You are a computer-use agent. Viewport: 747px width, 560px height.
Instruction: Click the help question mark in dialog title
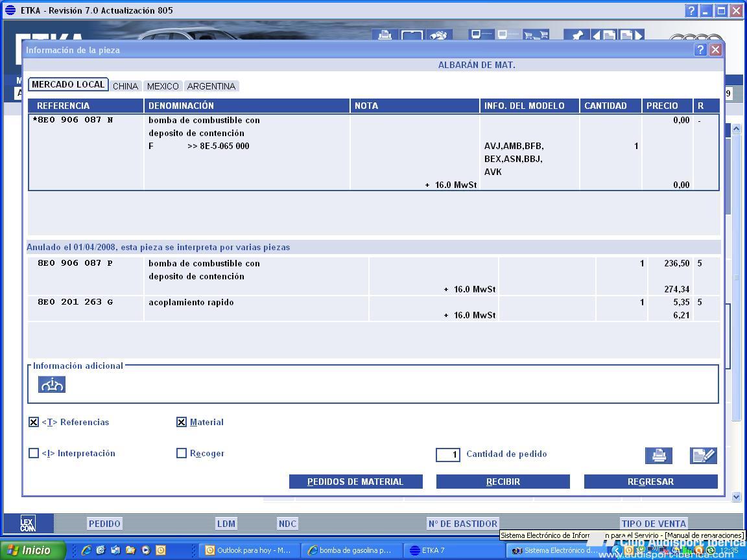(700, 49)
